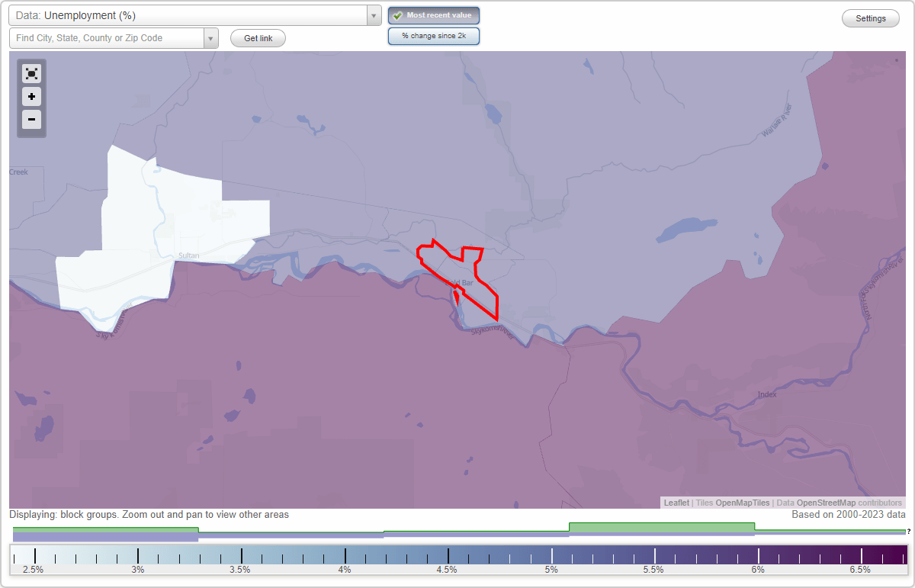Click the 6.5% mark on color legend
The width and height of the screenshot is (915, 588).
[x=860, y=569]
